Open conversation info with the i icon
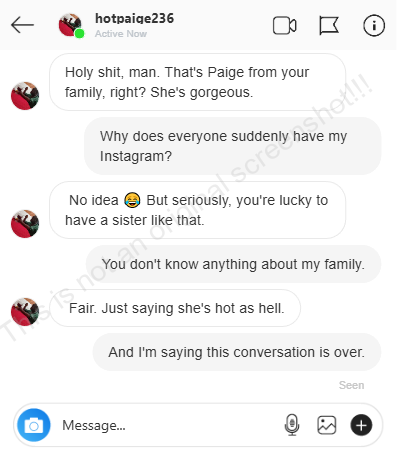Image resolution: width=397 pixels, height=461 pixels. point(374,25)
